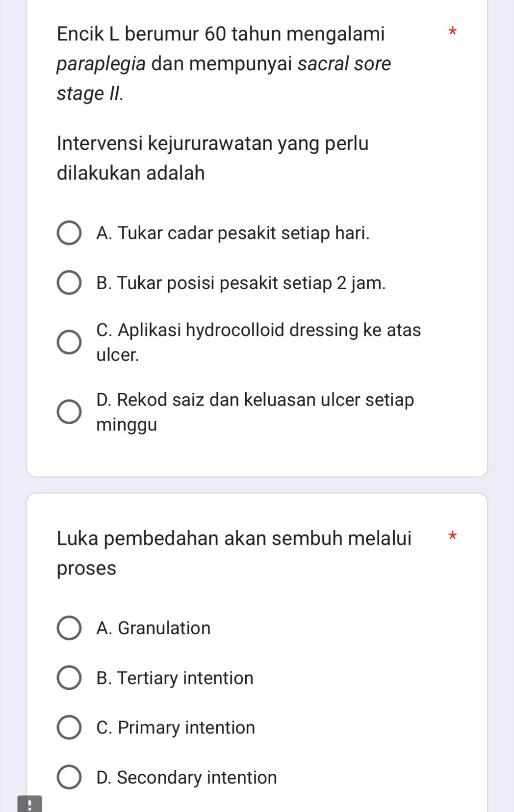This screenshot has height=812, width=514.
Task: Click the 'C. Primary intention' option text
Action: click(x=176, y=727)
